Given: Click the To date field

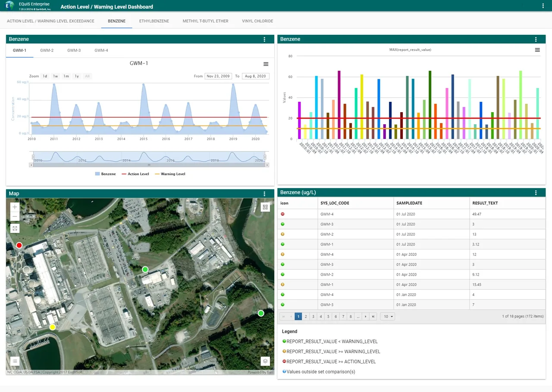Looking at the screenshot, I should (x=256, y=76).
